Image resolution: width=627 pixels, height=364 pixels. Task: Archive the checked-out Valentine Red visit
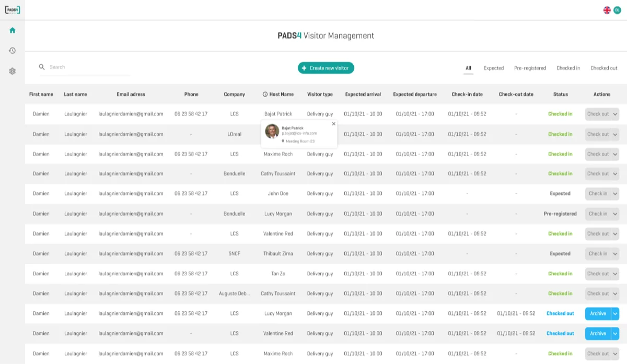pyautogui.click(x=598, y=334)
